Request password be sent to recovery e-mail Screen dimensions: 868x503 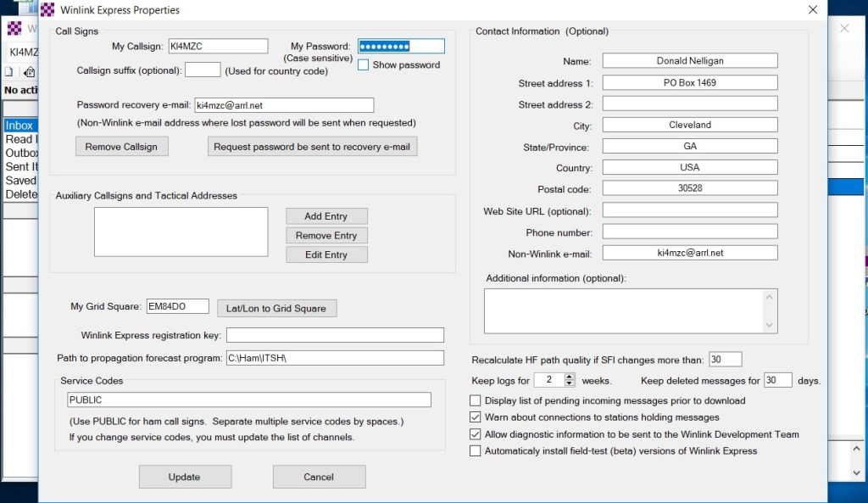click(x=312, y=146)
